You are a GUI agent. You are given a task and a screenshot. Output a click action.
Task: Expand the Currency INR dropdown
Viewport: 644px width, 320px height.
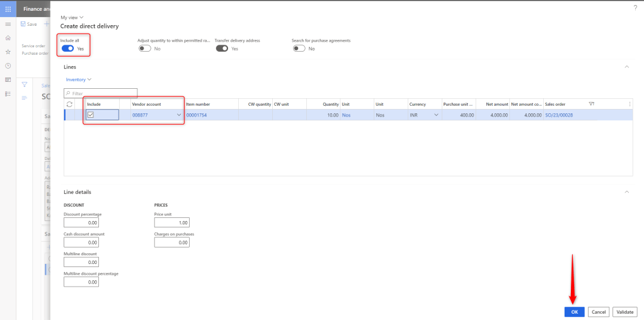[x=436, y=115]
